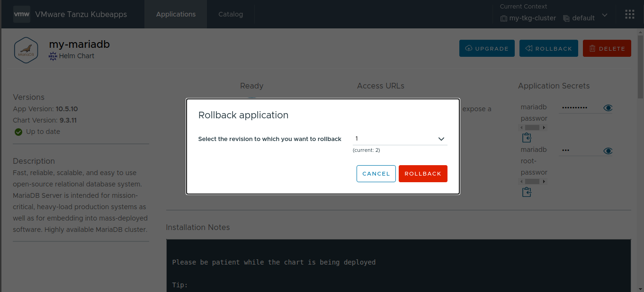
Task: Switch to the Catalog tab
Action: (x=231, y=14)
